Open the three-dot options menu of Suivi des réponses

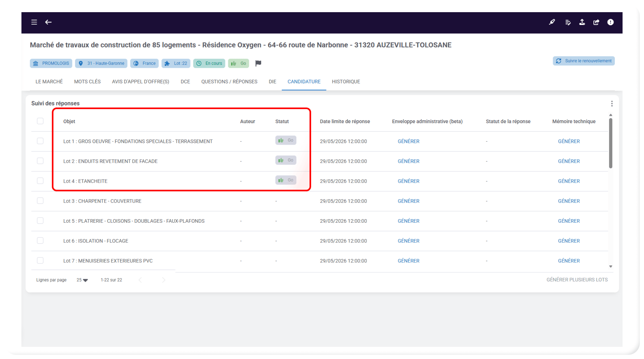(612, 104)
